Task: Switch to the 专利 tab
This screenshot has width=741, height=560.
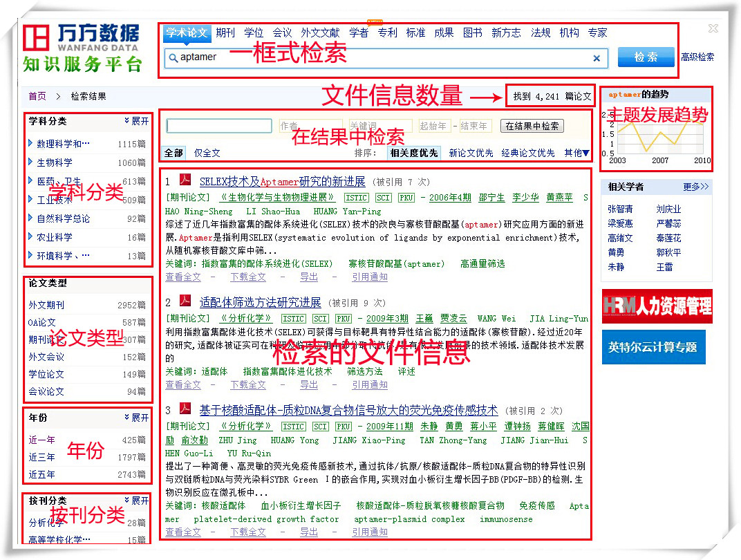Action: (x=388, y=32)
